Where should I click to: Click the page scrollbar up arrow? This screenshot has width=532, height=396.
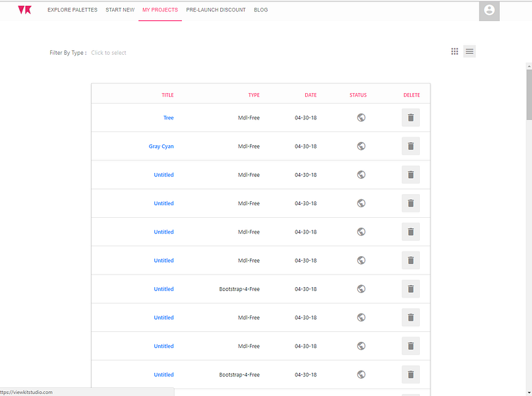529,66
